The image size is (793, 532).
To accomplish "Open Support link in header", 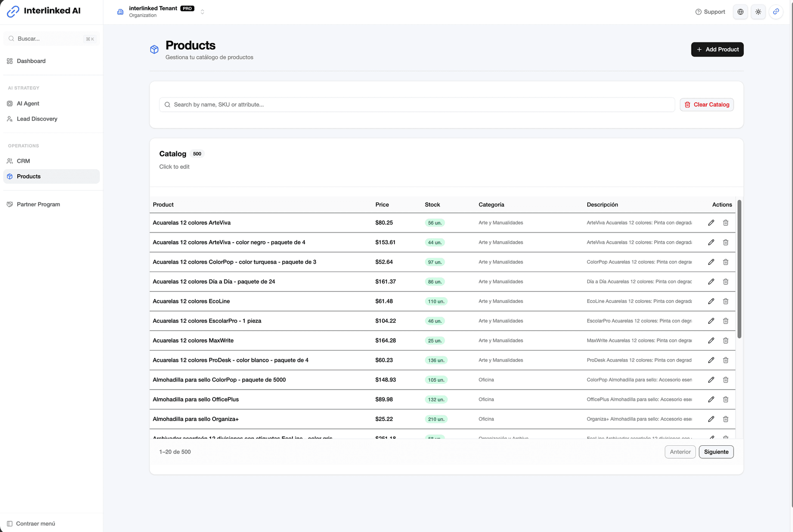I will 710,12.
